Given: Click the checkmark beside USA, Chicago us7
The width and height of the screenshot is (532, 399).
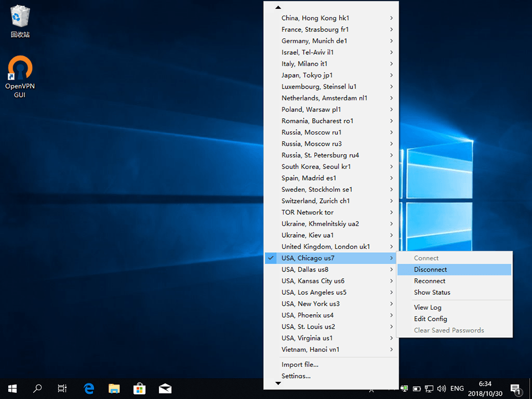Looking at the screenshot, I should [x=271, y=258].
